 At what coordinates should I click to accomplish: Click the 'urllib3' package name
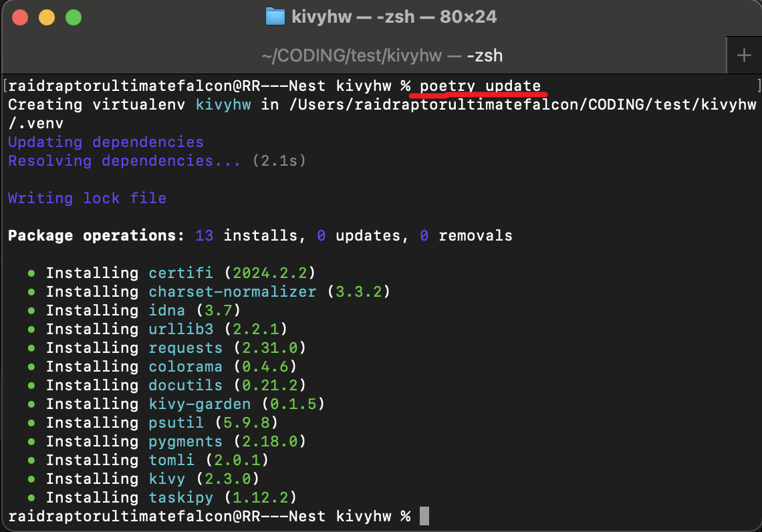coord(180,329)
